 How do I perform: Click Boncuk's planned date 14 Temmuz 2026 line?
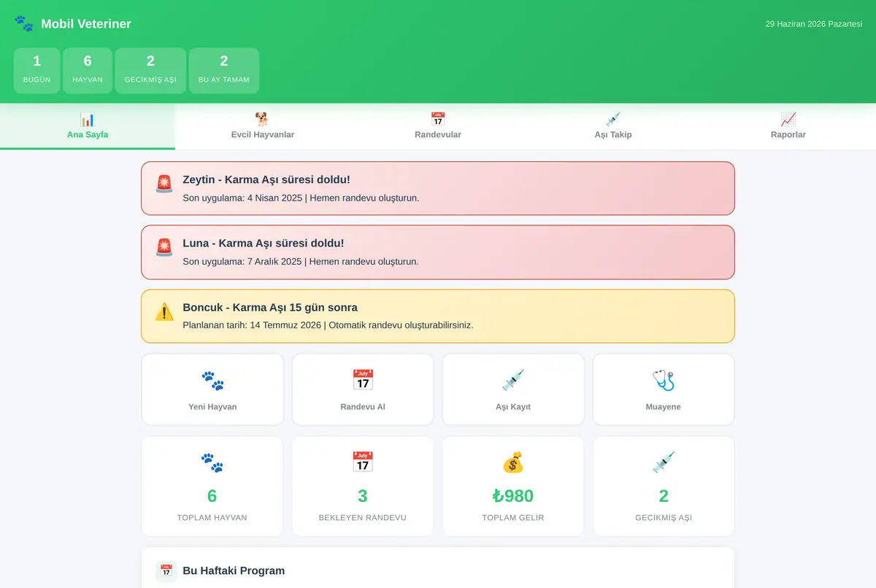(x=328, y=325)
